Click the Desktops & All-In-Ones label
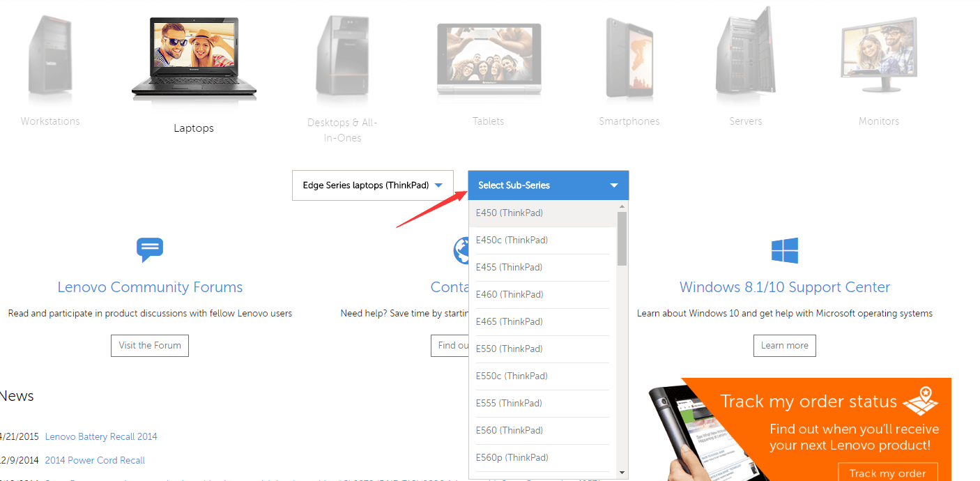This screenshot has width=980, height=481. click(342, 130)
